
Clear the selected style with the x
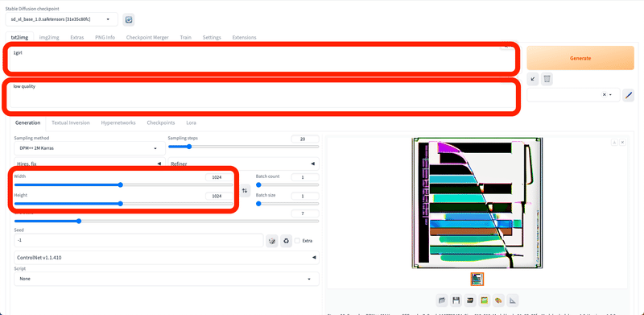click(x=605, y=94)
